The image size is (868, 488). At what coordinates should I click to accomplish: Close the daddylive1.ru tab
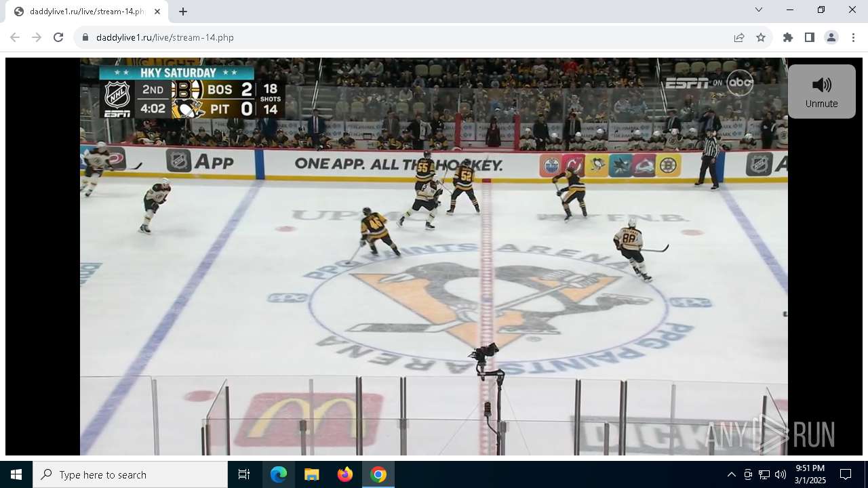pos(157,12)
